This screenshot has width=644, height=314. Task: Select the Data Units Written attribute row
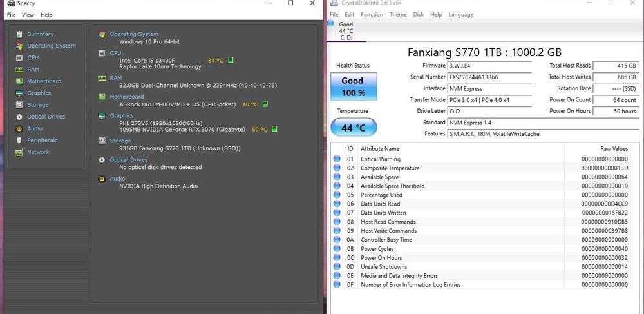[x=481, y=213]
